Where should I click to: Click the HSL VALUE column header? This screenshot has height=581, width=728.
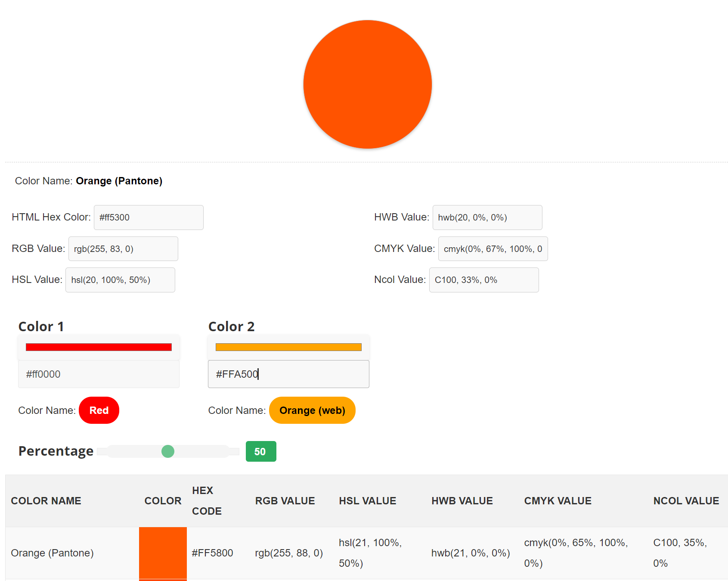tap(368, 501)
